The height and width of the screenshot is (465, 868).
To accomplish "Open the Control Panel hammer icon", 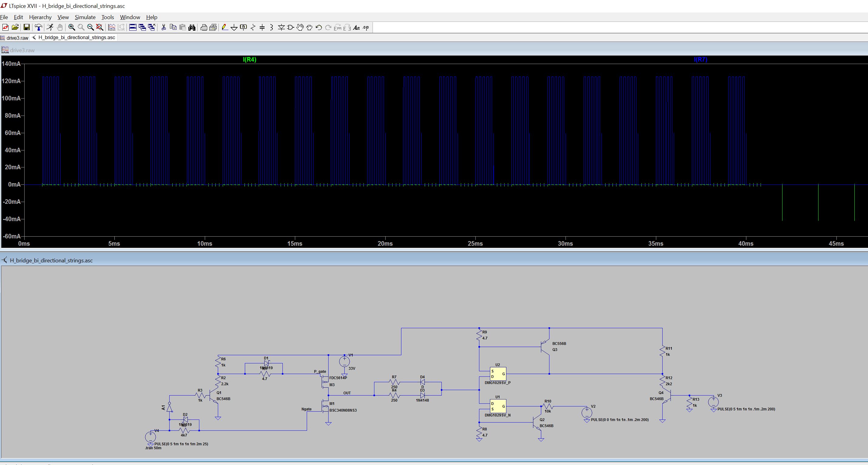I will pos(39,28).
